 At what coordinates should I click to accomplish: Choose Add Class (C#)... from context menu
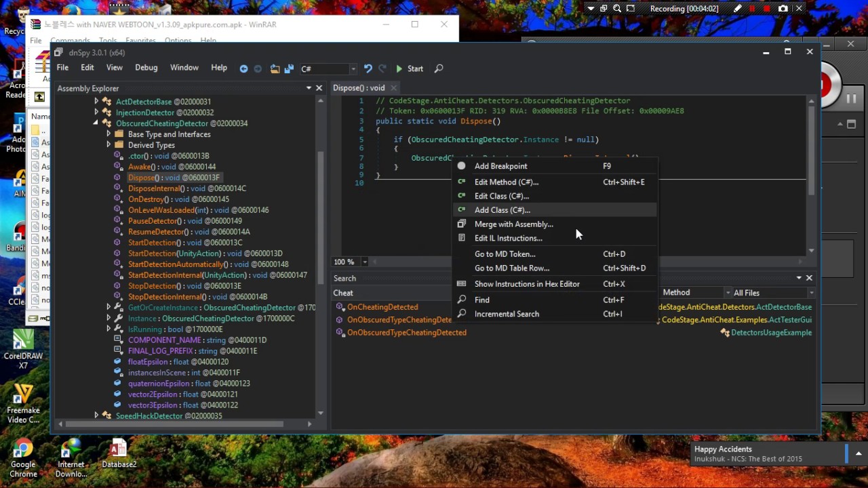coord(555,210)
